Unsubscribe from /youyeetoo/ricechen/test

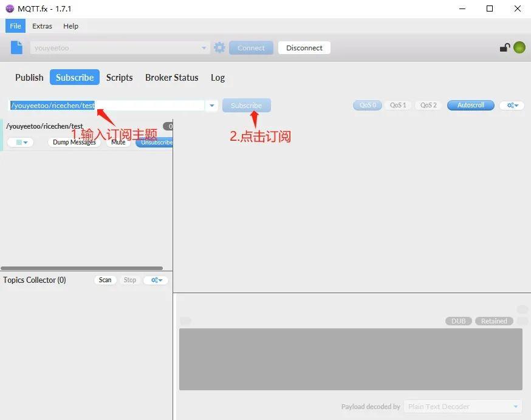coord(154,143)
